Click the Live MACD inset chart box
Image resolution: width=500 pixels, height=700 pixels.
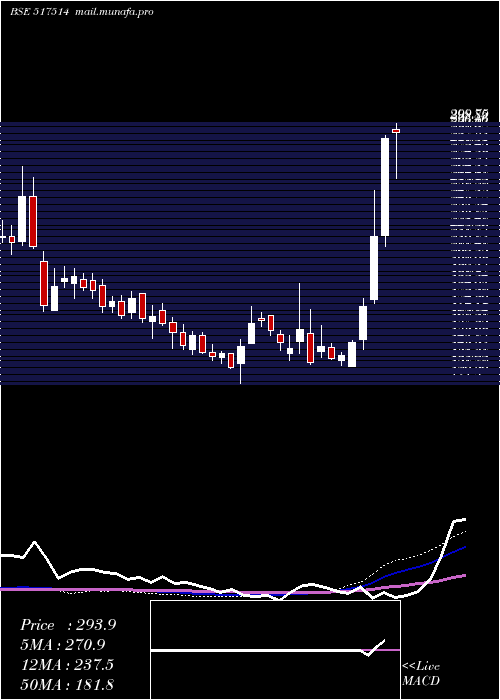pos(275,650)
